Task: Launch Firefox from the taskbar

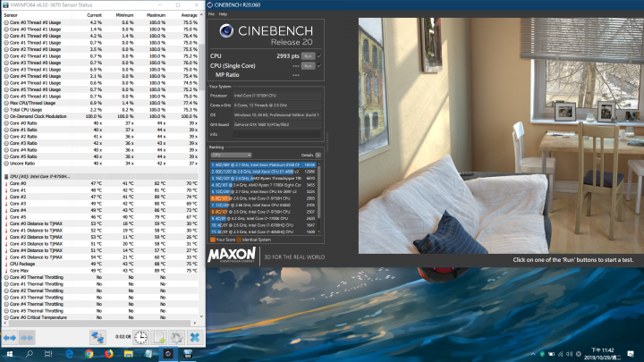Action: click(x=108, y=354)
